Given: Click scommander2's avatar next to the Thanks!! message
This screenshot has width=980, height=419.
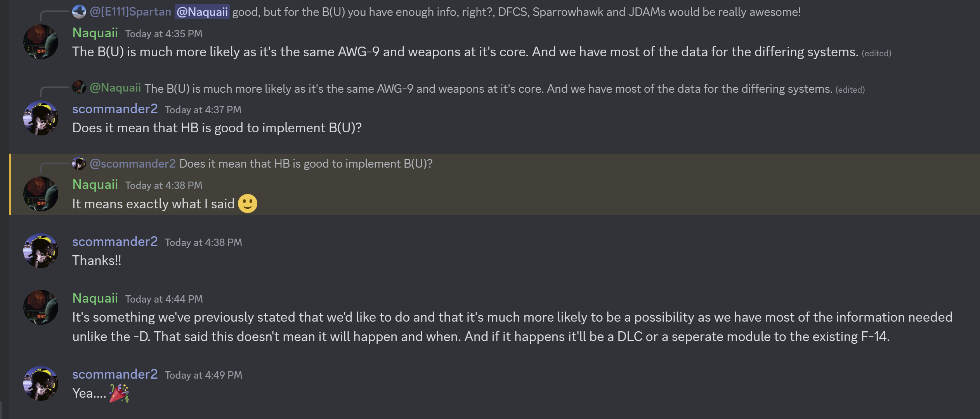Looking at the screenshot, I should [x=41, y=251].
